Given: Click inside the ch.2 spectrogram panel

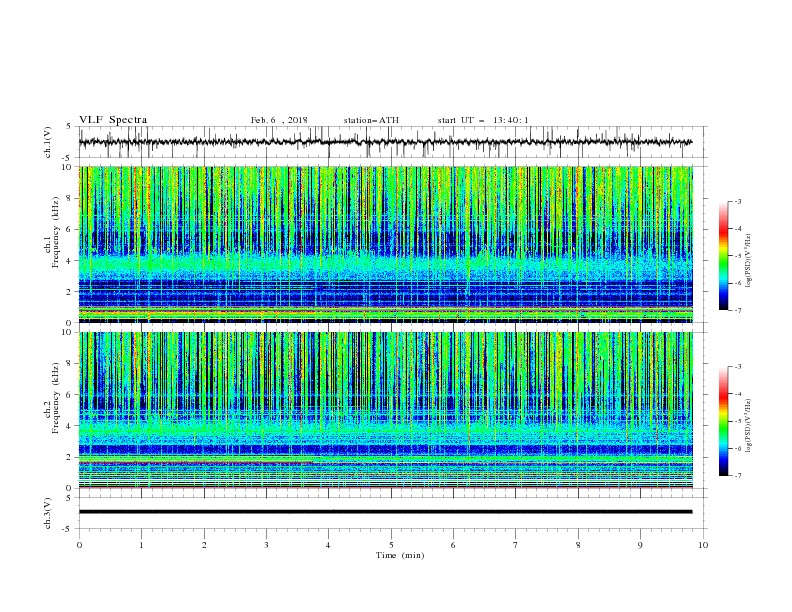Looking at the screenshot, I should pyautogui.click(x=385, y=410).
